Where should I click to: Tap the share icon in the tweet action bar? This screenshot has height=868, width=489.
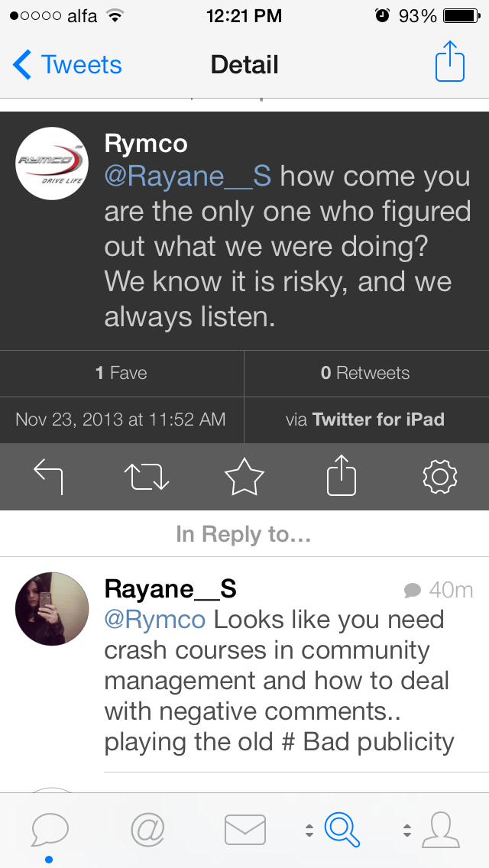342,476
